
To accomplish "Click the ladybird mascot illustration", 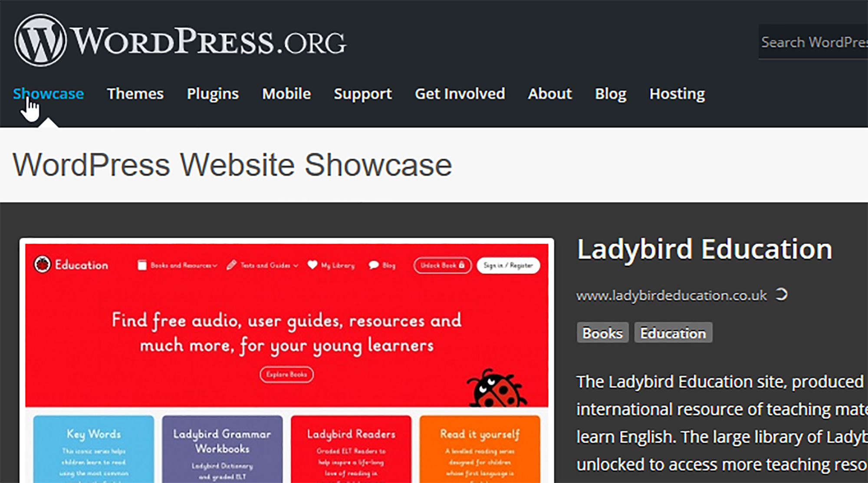I will coord(496,388).
